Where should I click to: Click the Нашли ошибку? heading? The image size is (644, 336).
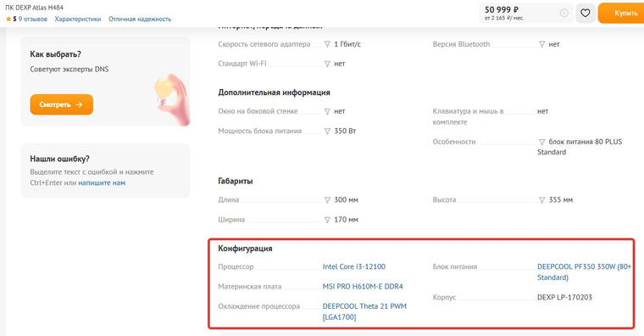tap(59, 159)
